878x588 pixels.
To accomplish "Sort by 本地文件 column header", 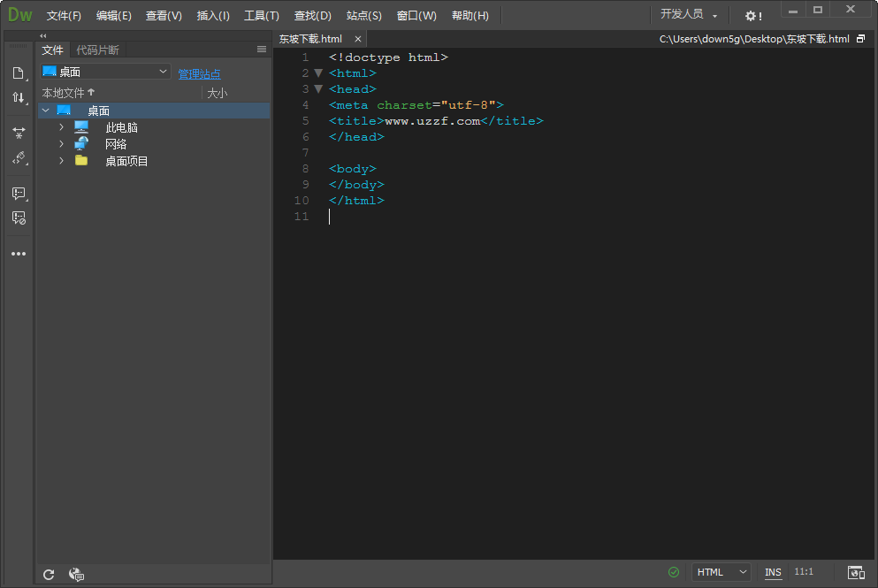I will click(68, 92).
